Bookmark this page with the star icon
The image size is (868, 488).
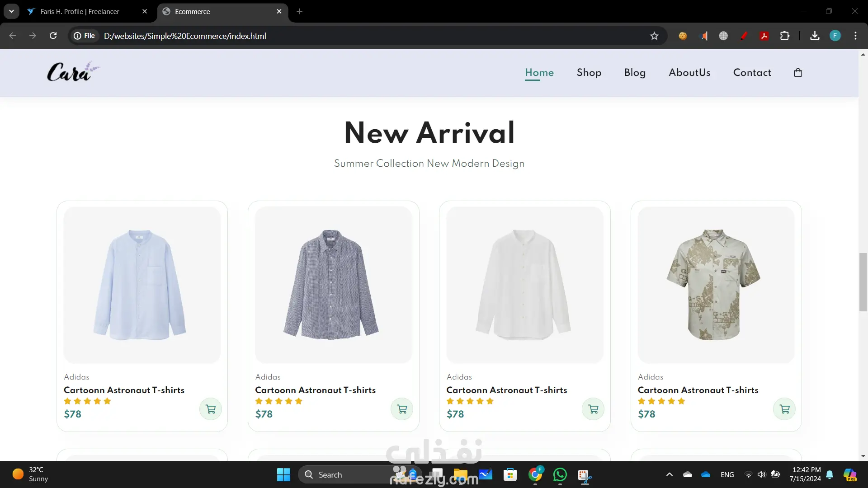click(654, 36)
